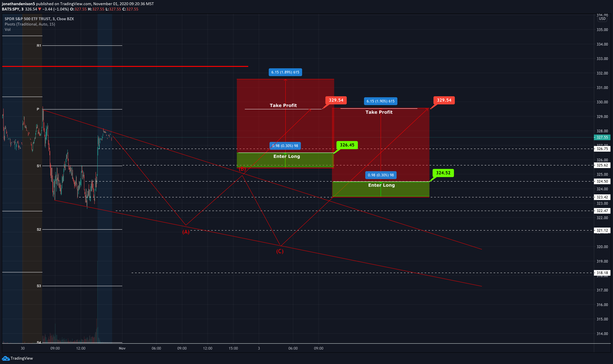Image resolution: width=613 pixels, height=364 pixels.
Task: Select the green 324.52 entry callout
Action: [x=443, y=173]
